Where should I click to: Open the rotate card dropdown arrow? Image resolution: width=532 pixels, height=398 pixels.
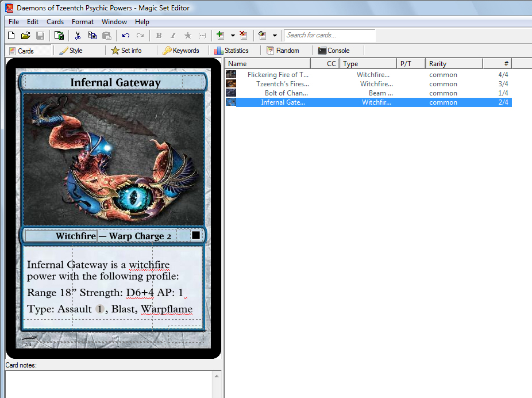coord(275,35)
